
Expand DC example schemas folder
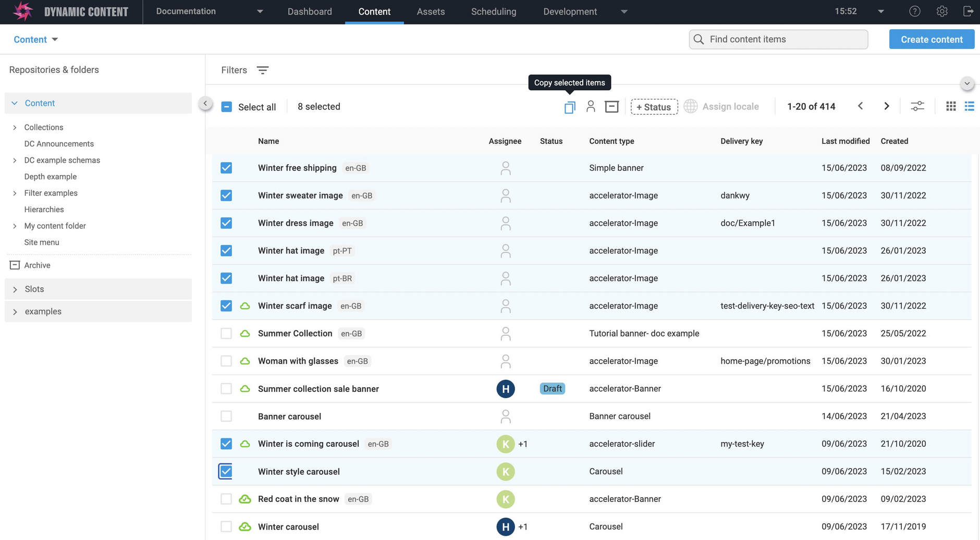[x=15, y=161]
